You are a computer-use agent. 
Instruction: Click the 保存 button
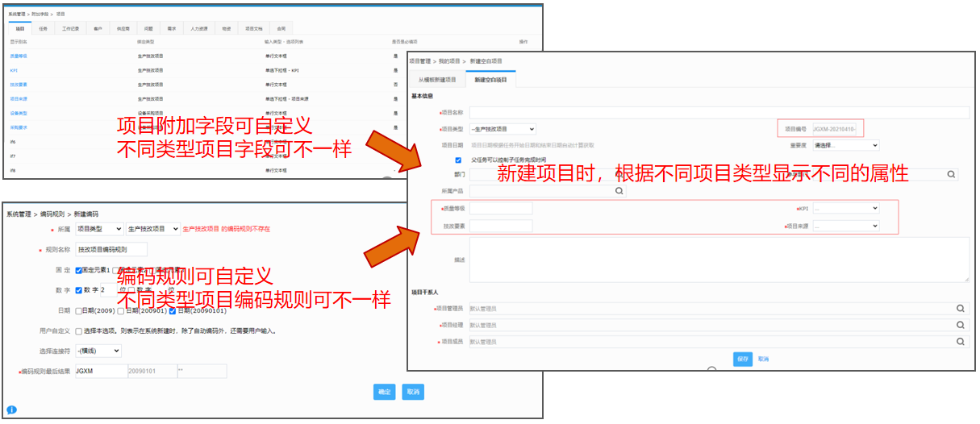[x=743, y=359]
